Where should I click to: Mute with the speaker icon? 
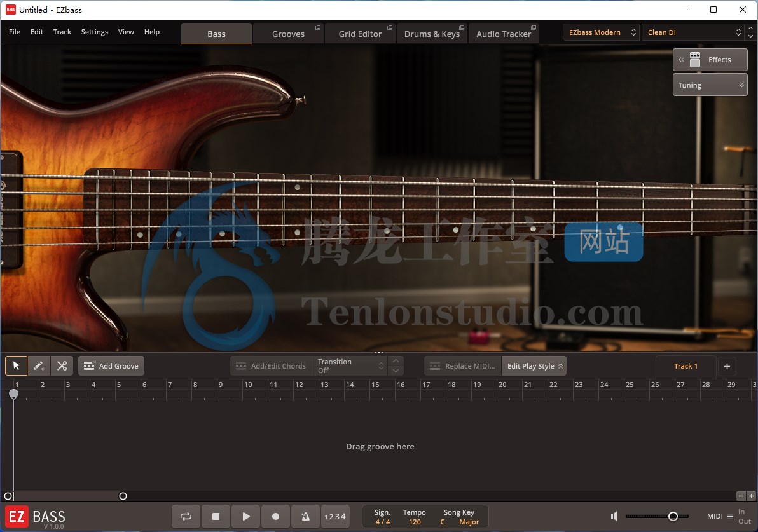(614, 516)
